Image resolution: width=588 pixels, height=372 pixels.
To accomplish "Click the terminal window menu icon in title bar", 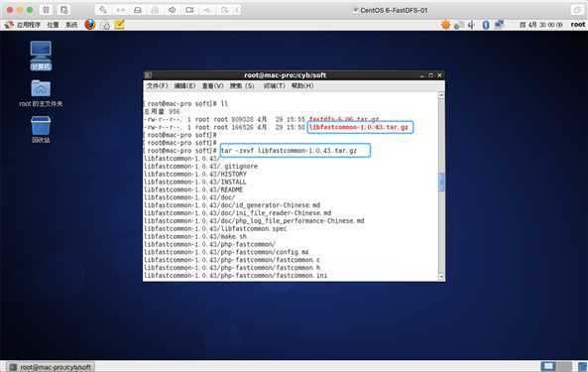I will (x=148, y=75).
